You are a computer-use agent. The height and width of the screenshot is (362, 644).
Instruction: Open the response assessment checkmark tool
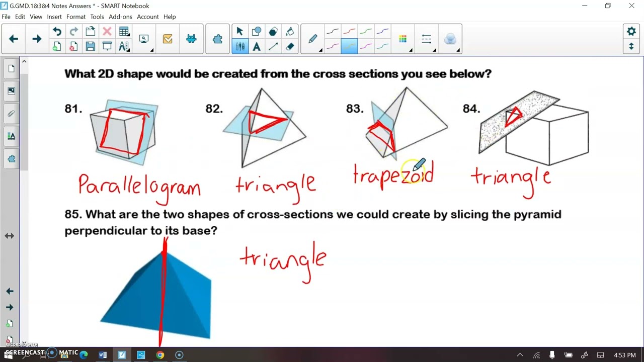click(168, 39)
